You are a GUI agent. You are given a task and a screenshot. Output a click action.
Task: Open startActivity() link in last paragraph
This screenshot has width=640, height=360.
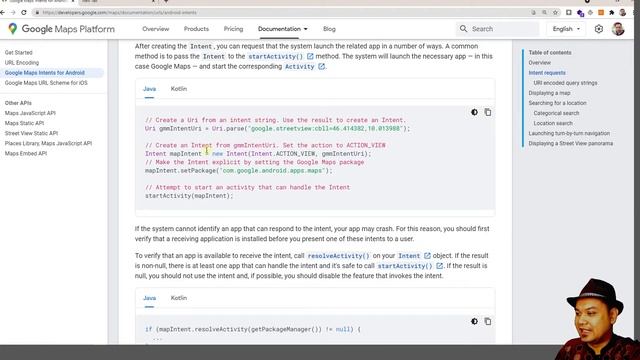point(410,266)
